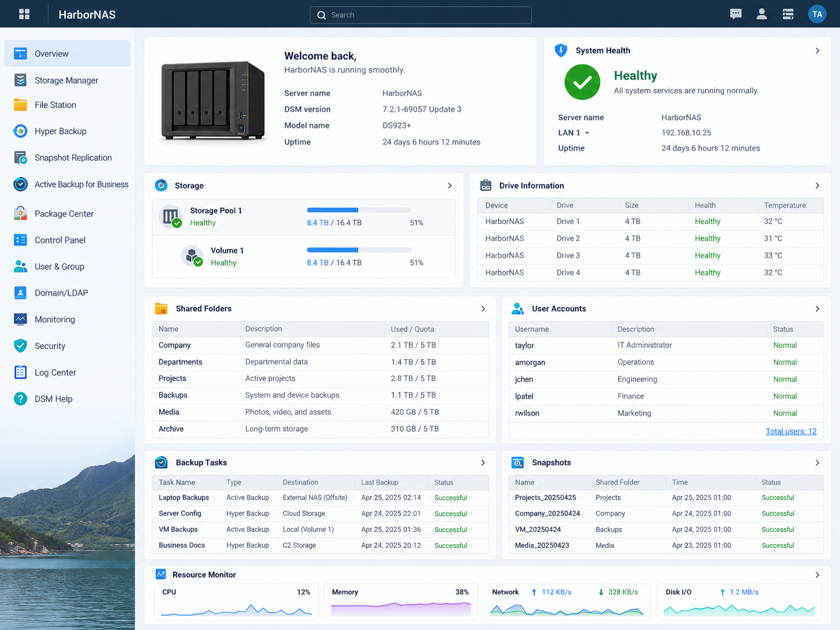This screenshot has width=840, height=630.
Task: Open the TA account avatar
Action: point(817,14)
